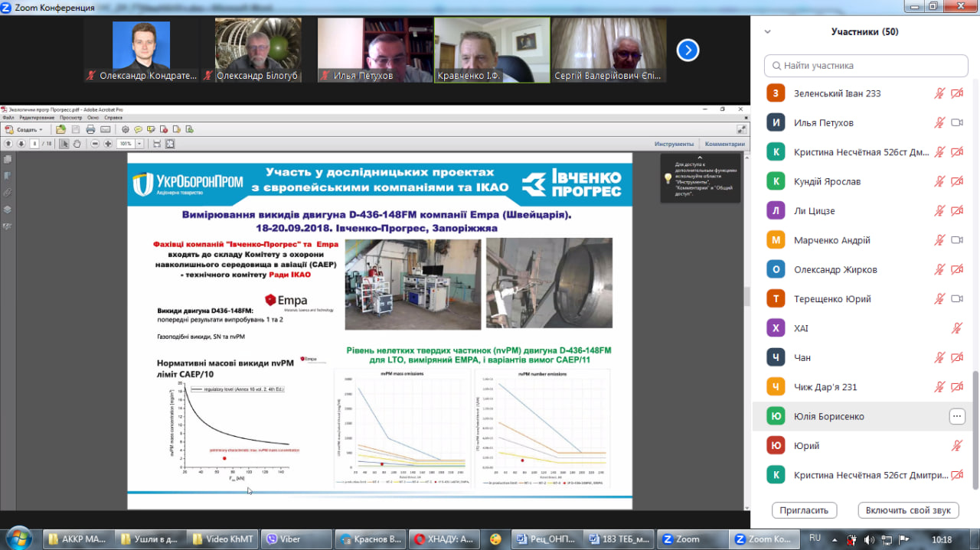
Task: Click the participants list vertical scrollbar
Action: tap(975, 428)
